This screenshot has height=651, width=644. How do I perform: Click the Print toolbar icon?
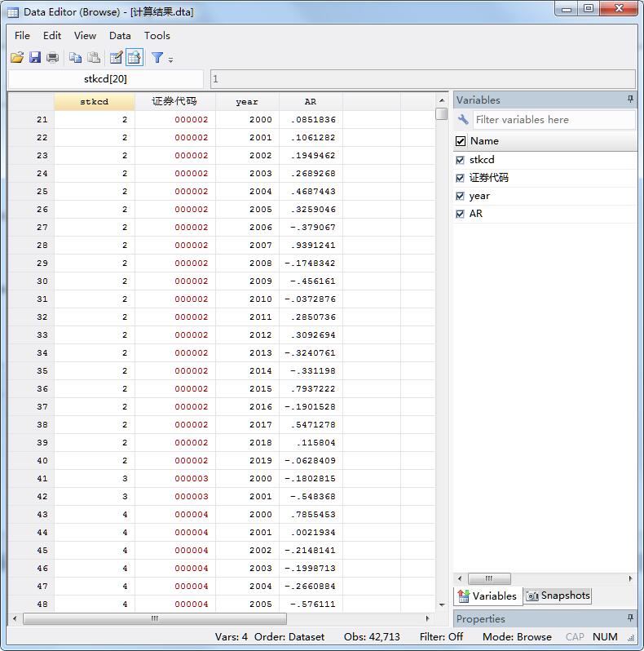click(x=53, y=58)
